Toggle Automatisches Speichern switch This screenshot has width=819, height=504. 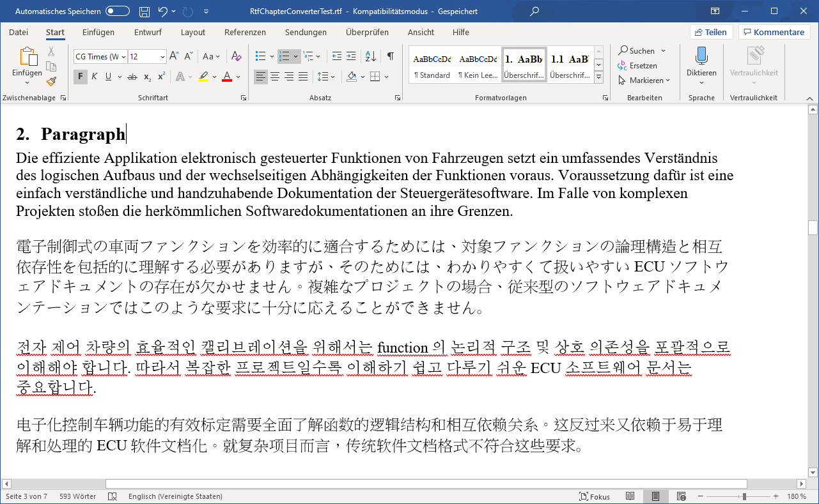pyautogui.click(x=118, y=11)
